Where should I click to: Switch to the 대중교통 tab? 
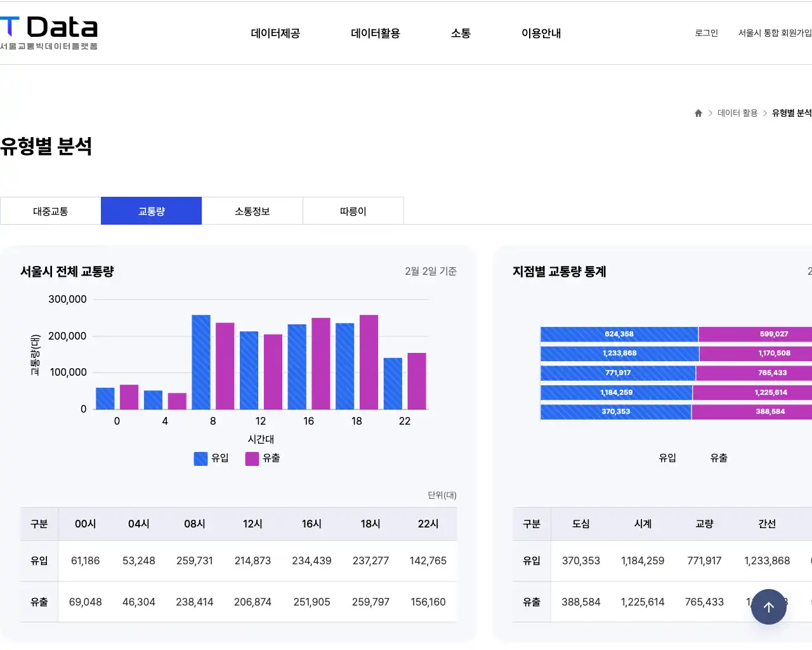[x=50, y=210]
